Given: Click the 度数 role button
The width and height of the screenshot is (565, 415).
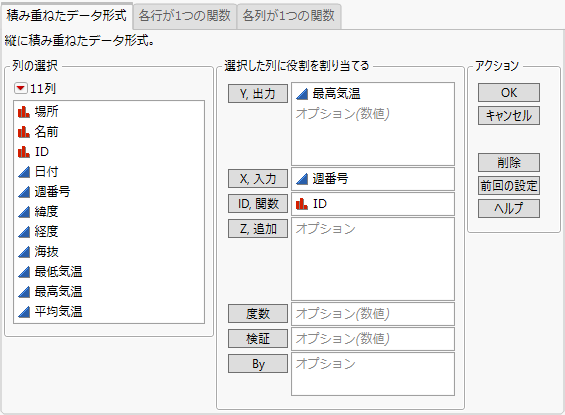Looking at the screenshot, I should point(258,313).
